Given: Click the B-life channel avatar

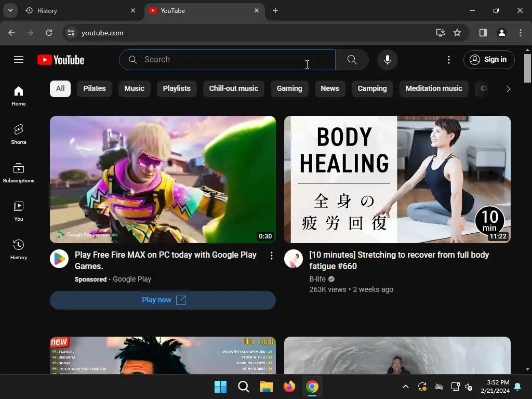Looking at the screenshot, I should (x=294, y=259).
